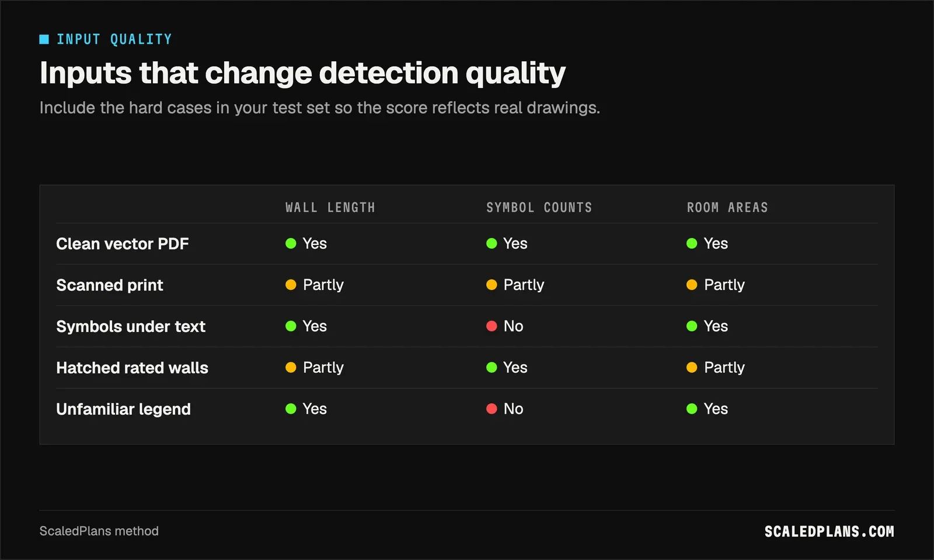Click orange dot for Scanned print room areas

(692, 285)
